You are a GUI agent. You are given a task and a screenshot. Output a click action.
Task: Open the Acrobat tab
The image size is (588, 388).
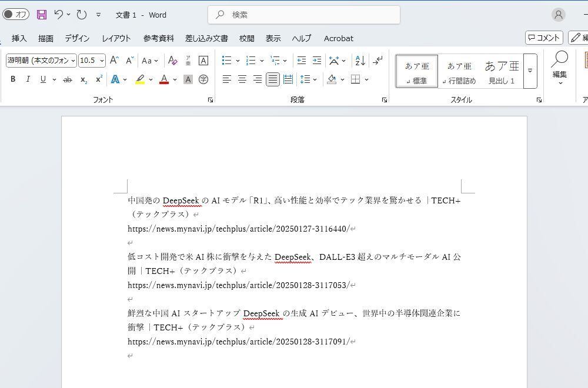tap(339, 38)
